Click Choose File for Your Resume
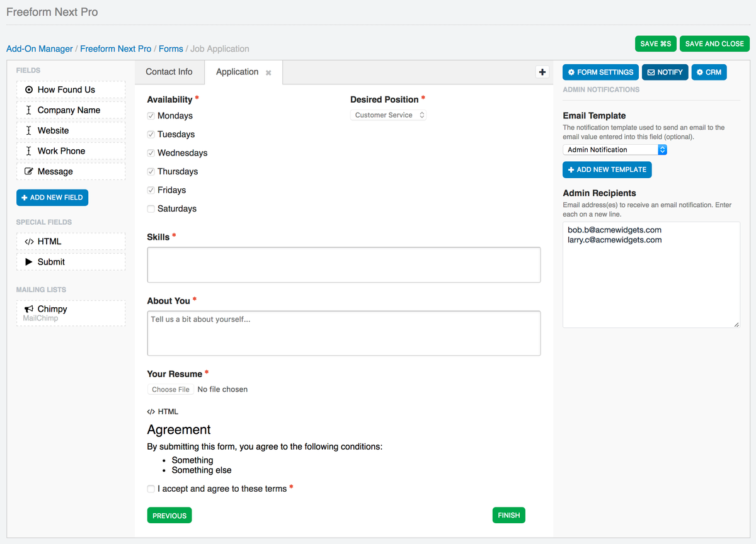The image size is (756, 544). [171, 390]
